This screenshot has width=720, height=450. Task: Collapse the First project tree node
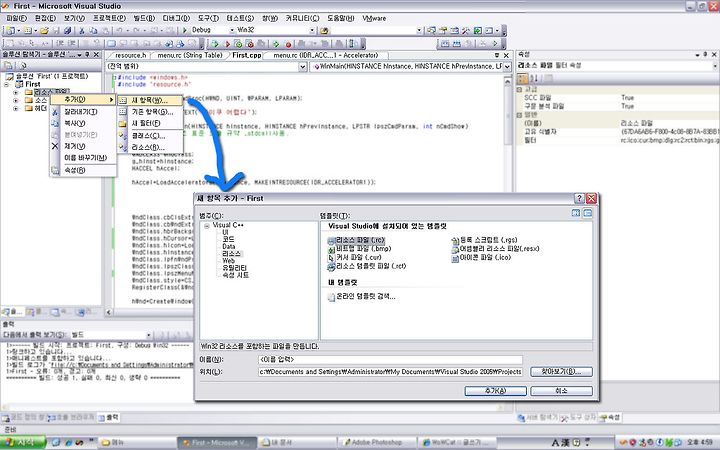tap(6, 84)
